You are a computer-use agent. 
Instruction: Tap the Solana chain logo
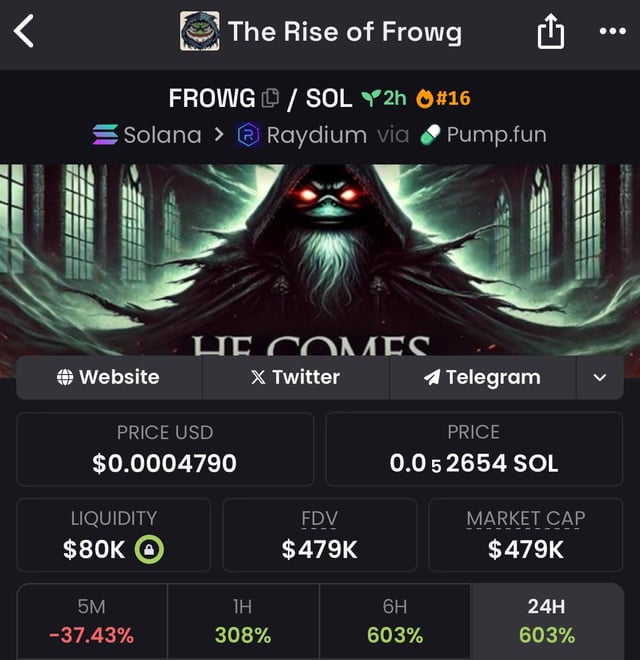tap(104, 134)
